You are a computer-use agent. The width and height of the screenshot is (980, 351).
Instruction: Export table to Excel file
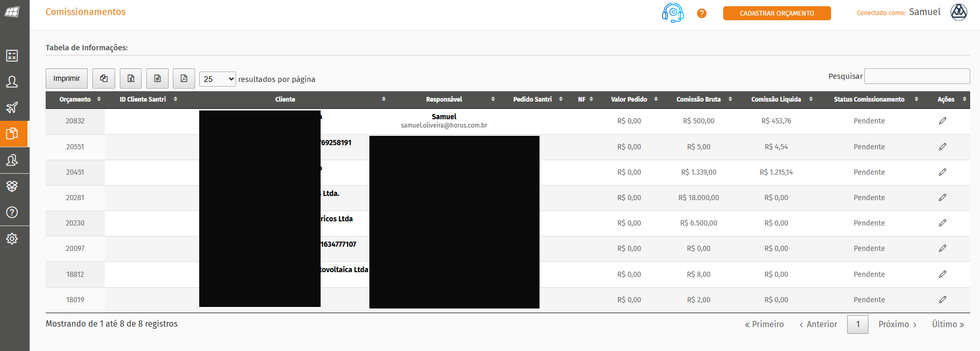click(x=131, y=79)
